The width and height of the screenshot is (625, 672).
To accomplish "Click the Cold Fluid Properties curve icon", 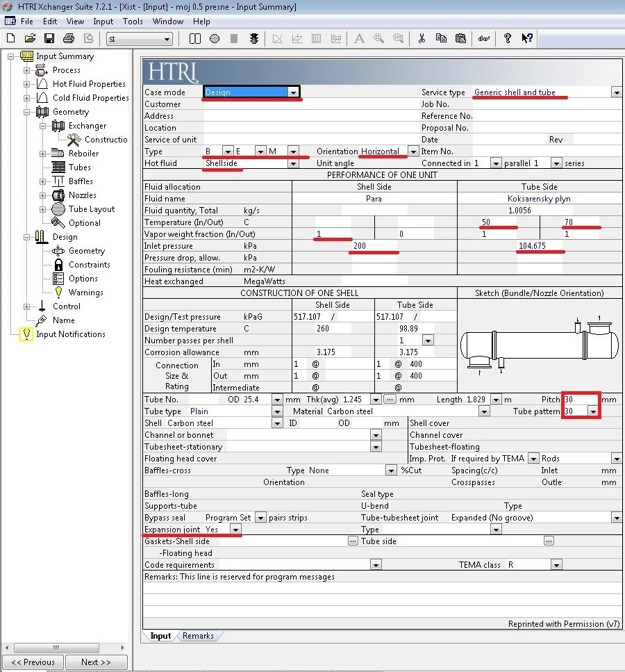I will [42, 98].
